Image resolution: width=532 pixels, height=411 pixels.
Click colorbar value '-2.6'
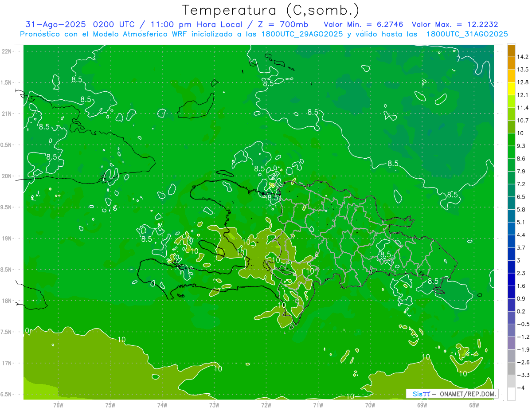point(523,362)
